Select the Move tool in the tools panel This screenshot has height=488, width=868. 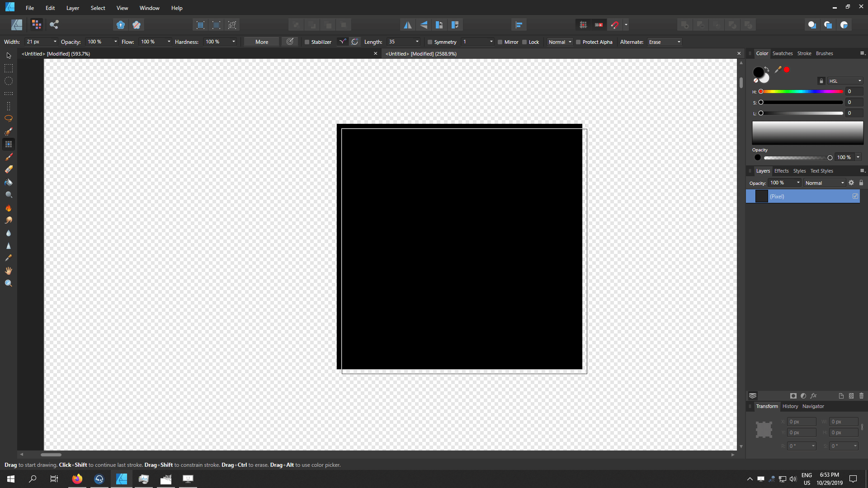pyautogui.click(x=8, y=55)
